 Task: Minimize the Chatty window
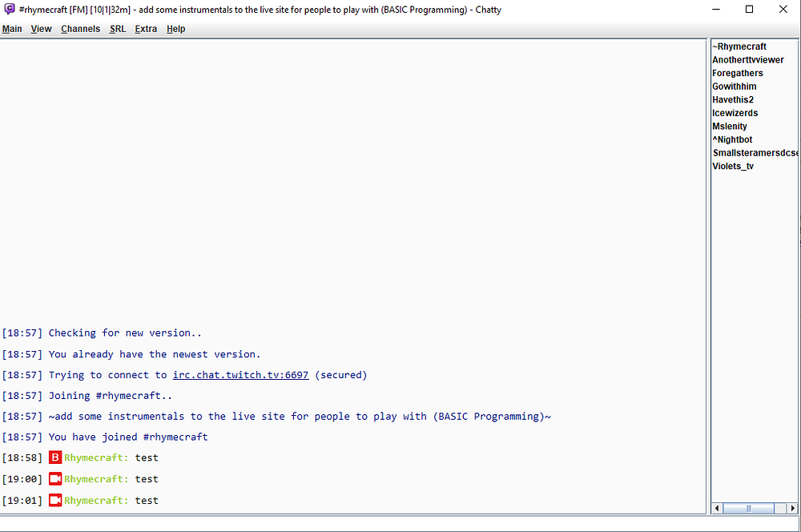(x=715, y=9)
